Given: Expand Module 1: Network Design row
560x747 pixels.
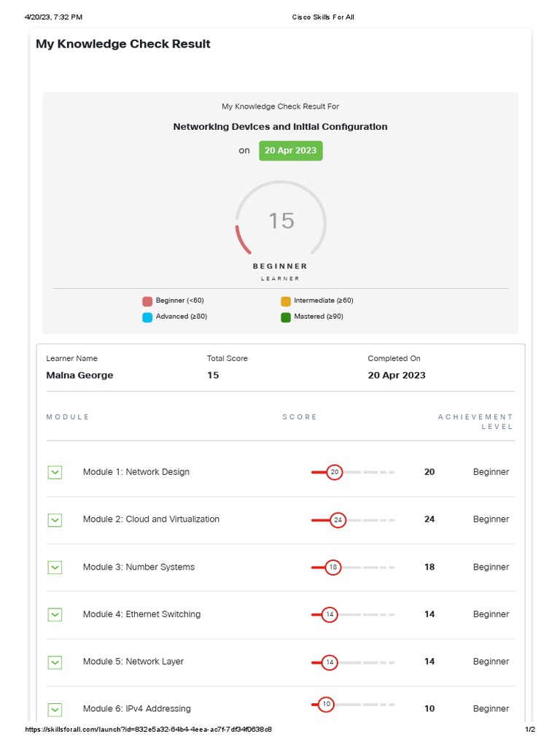Looking at the screenshot, I should coord(55,473).
